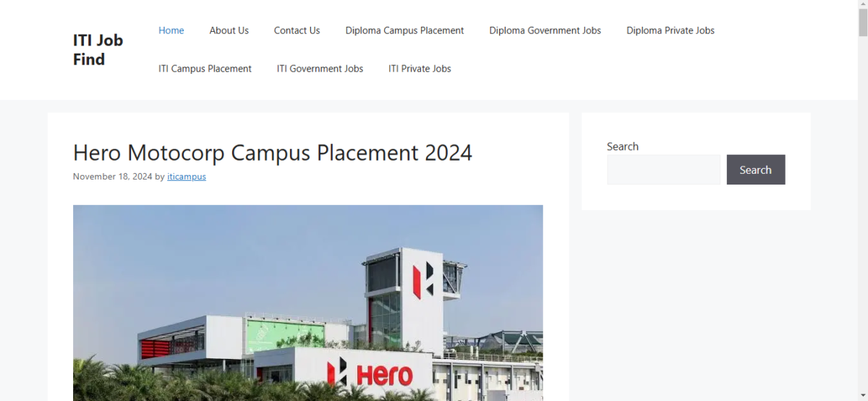This screenshot has height=401, width=868.
Task: Select Diploma Private Jobs menu item
Action: [x=671, y=30]
